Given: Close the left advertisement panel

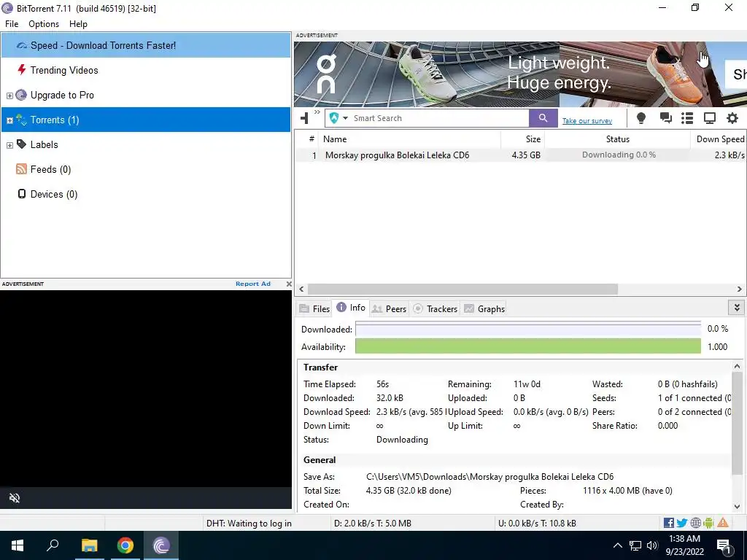Looking at the screenshot, I should (x=289, y=284).
